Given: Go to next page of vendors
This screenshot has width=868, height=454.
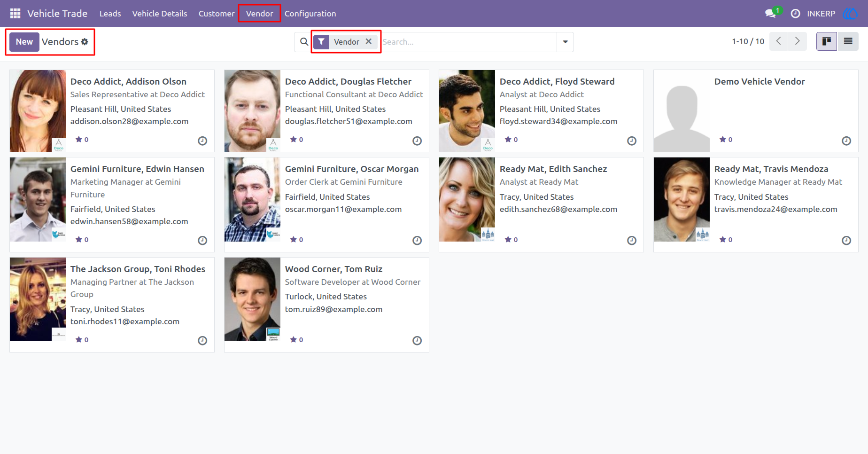Looking at the screenshot, I should [798, 41].
